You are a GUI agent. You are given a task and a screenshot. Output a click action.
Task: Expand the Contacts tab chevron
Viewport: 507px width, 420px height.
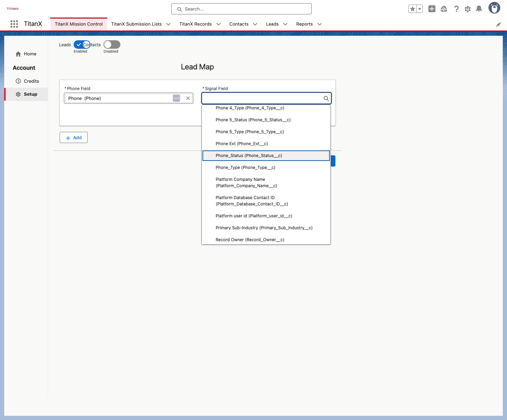pyautogui.click(x=255, y=24)
